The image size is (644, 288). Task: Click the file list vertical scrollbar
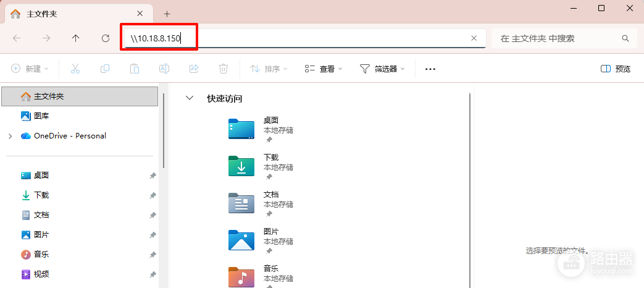[x=470, y=190]
